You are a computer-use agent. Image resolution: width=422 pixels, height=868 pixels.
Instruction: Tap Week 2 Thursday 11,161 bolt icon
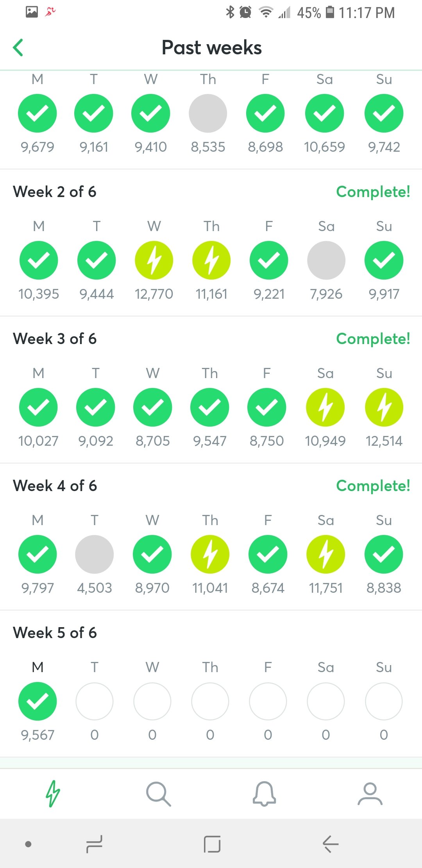pos(211,260)
